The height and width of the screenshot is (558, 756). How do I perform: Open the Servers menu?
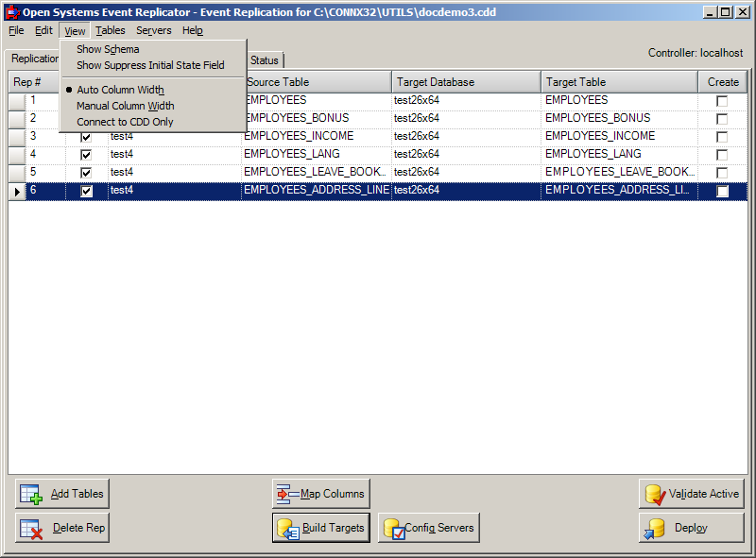(x=153, y=30)
